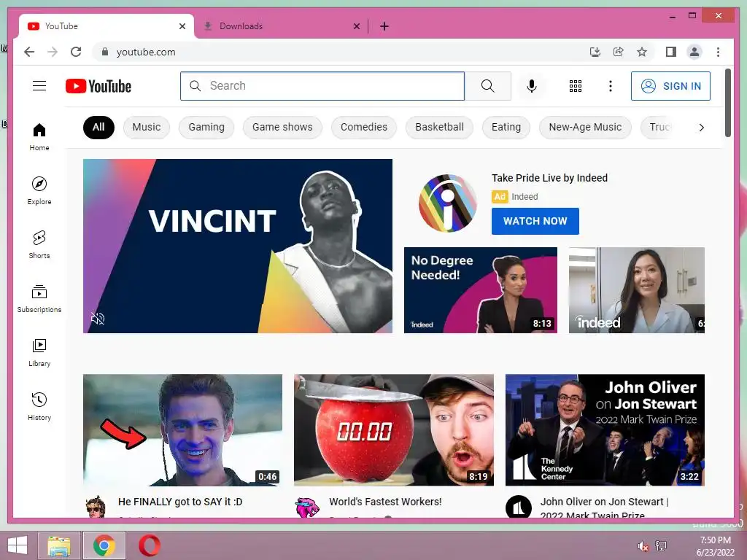Open YouTube settings three-dot menu
This screenshot has height=560, width=747.
point(611,86)
